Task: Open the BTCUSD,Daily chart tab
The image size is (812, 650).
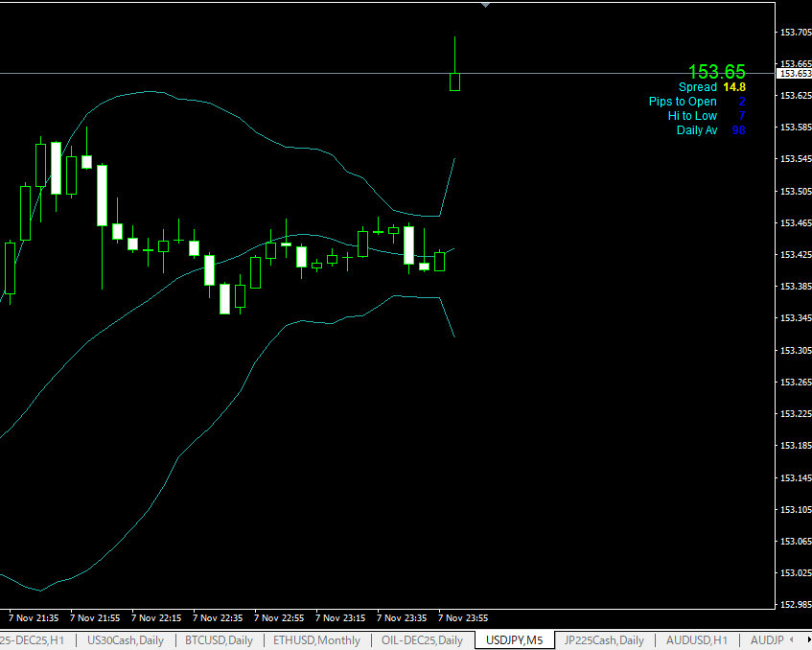Action: [x=220, y=640]
